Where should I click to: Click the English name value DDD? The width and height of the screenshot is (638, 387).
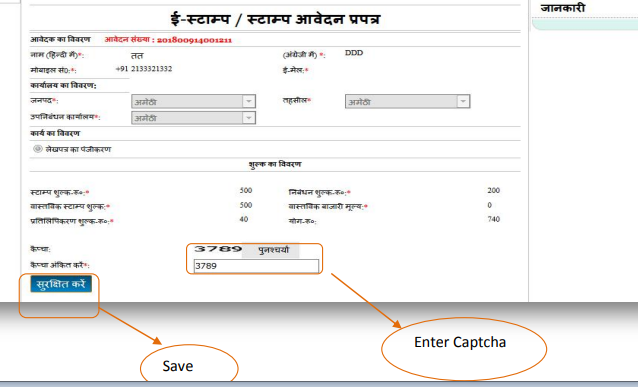coord(354,53)
